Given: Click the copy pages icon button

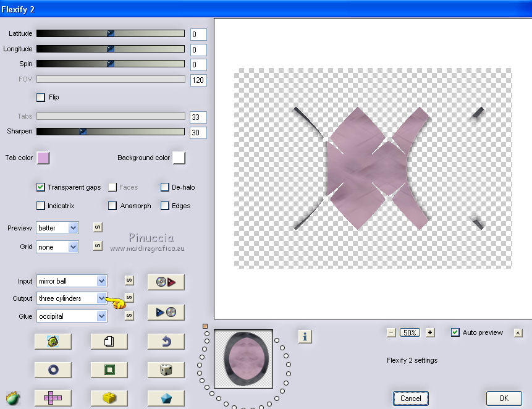Looking at the screenshot, I should 109,341.
